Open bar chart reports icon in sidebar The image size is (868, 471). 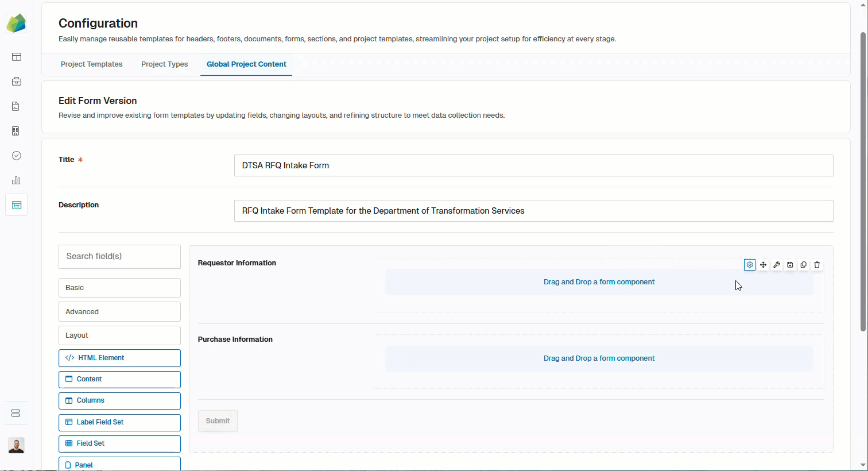[17, 180]
